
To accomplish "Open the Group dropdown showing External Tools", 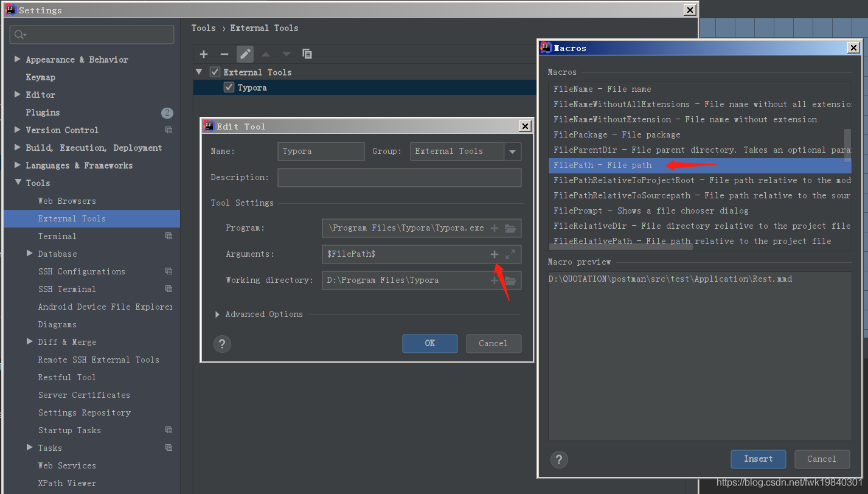I will pos(512,151).
